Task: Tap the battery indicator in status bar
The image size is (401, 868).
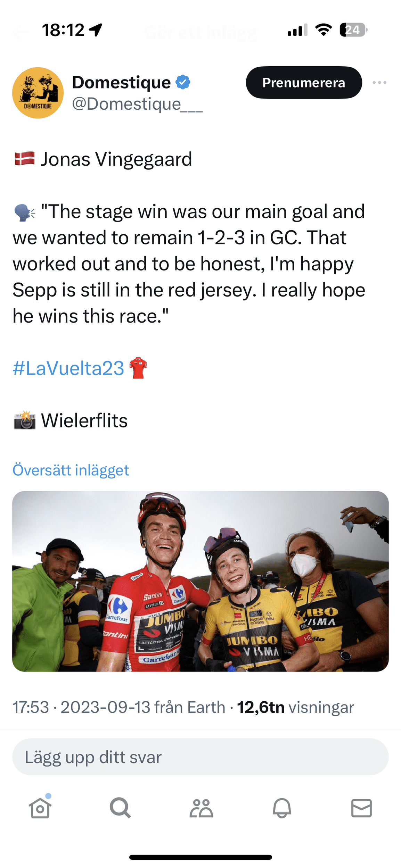Action: click(353, 30)
